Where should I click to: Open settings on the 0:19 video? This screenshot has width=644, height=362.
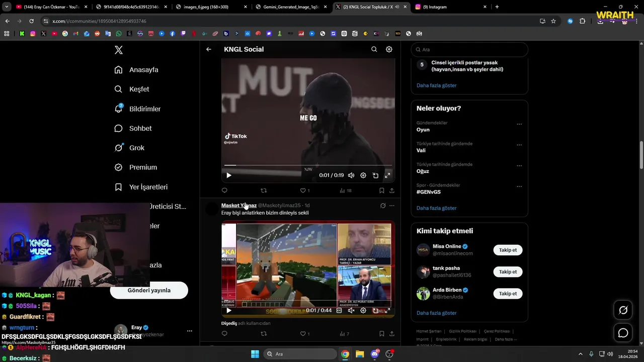point(363,175)
